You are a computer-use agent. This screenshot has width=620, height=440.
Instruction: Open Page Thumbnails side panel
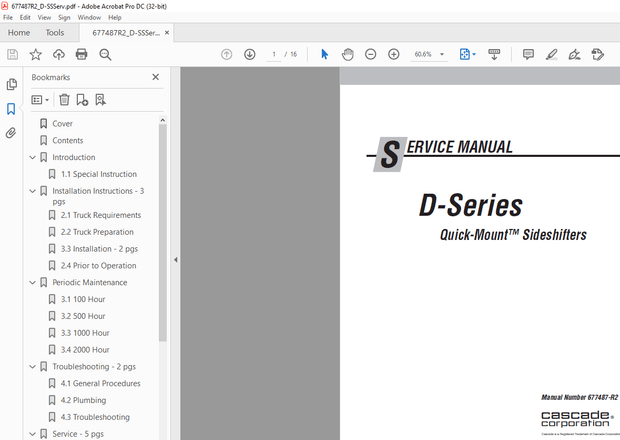[11, 84]
